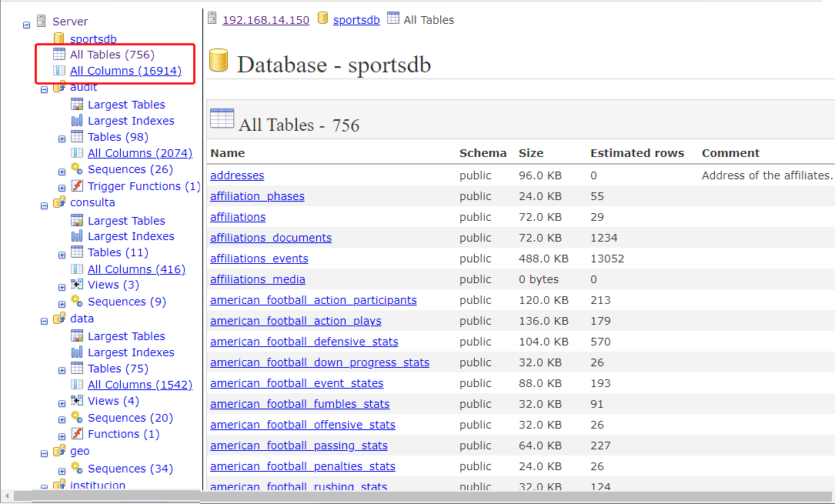Expand the Views (3) node
This screenshot has height=504, width=835.
point(62,287)
